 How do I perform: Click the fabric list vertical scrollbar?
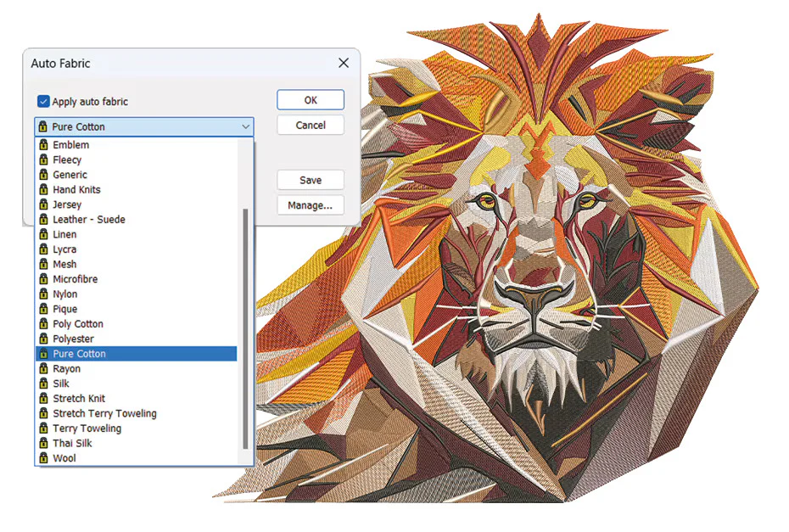[x=245, y=328]
